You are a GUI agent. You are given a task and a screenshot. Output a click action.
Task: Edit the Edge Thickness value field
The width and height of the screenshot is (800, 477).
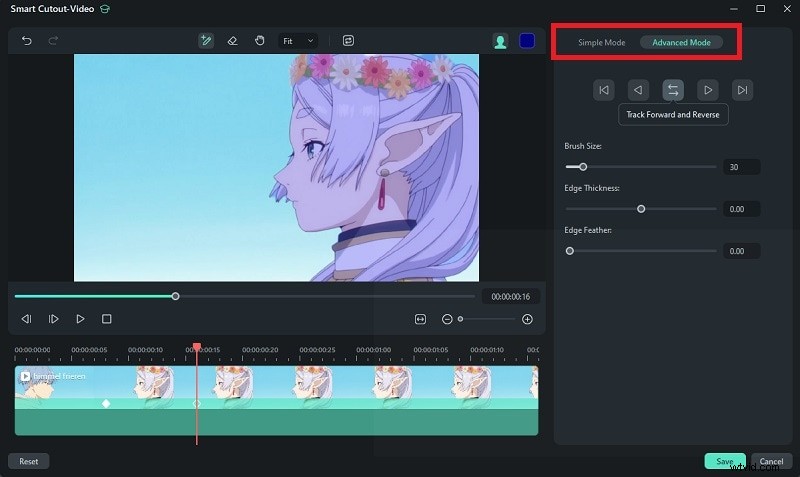click(x=742, y=209)
